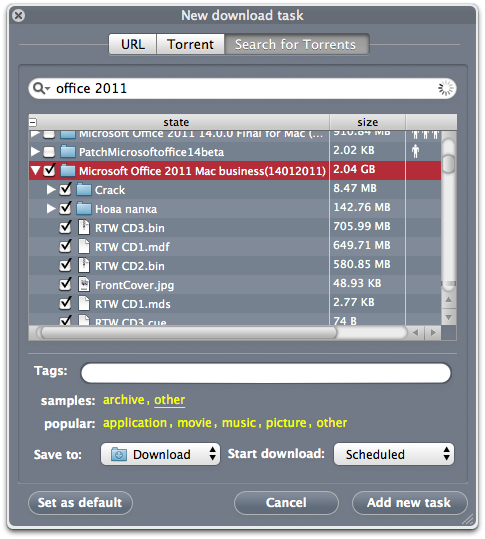
Task: Check the PatchMicrosoftoffice14beta checkbox
Action: [49, 152]
